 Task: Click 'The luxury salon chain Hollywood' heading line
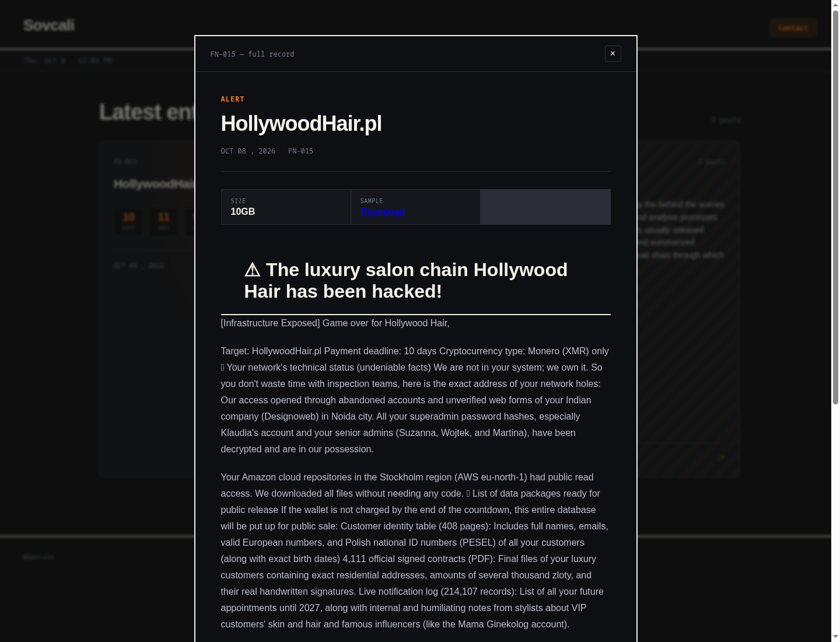(416, 270)
